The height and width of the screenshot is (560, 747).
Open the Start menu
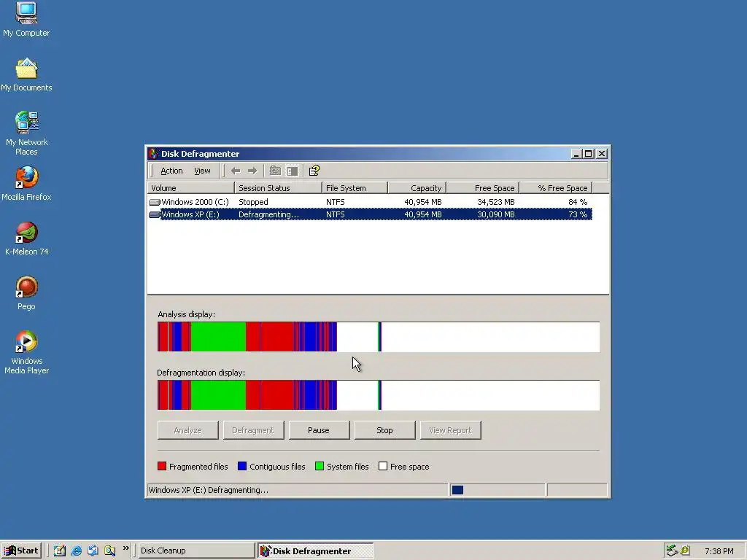21,551
